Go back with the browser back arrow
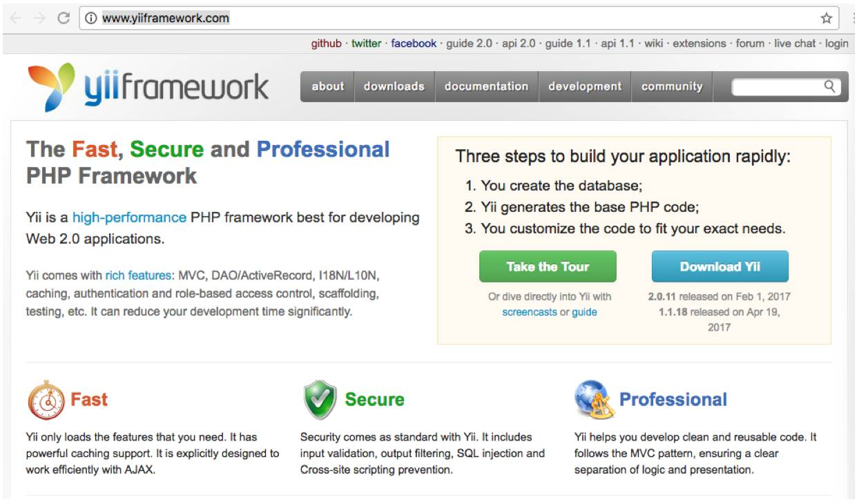This screenshot has height=504, width=859. point(15,19)
